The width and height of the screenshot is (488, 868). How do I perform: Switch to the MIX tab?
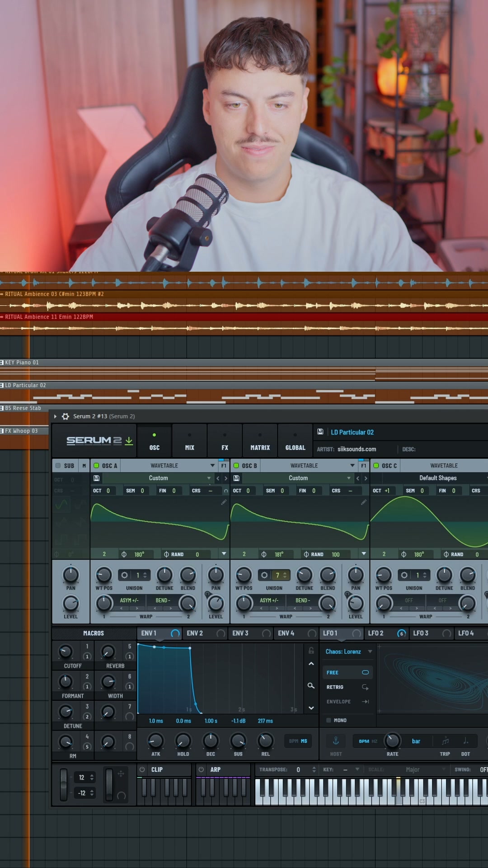189,441
